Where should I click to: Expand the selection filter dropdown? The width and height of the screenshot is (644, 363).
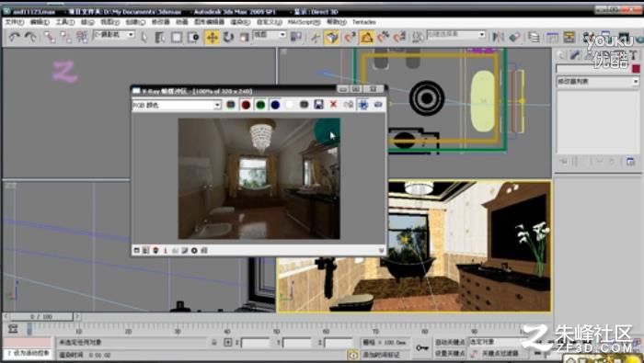[114, 35]
